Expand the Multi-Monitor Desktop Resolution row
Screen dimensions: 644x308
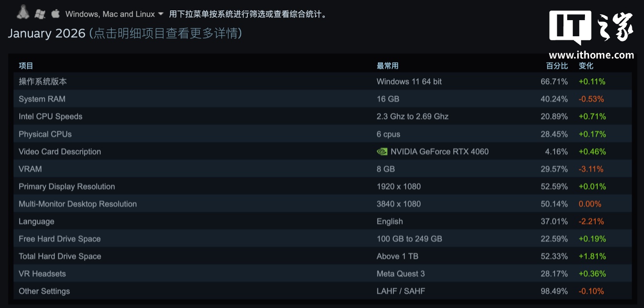click(x=78, y=204)
